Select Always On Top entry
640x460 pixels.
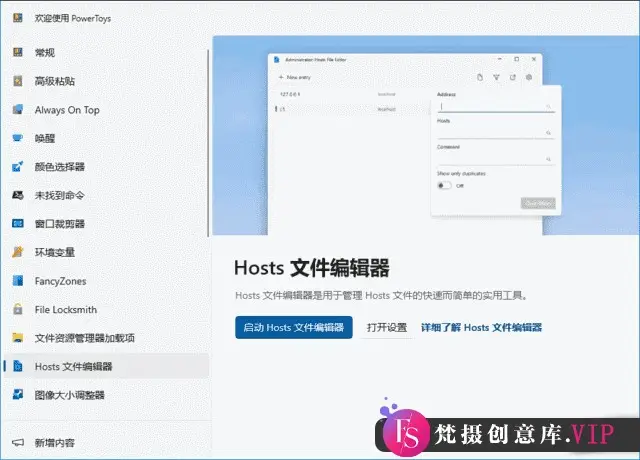106,109
